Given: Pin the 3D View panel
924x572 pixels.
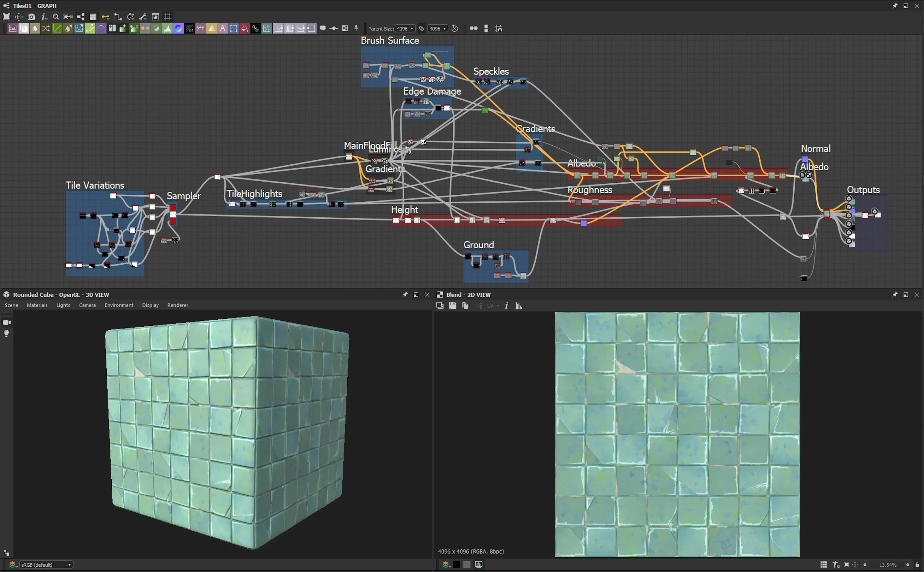Looking at the screenshot, I should click(405, 294).
